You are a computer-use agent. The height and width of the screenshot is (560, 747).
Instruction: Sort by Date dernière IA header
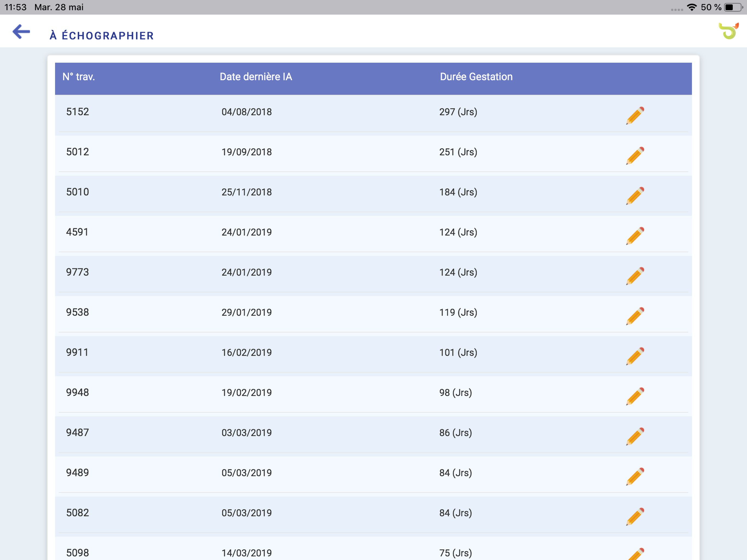click(256, 77)
